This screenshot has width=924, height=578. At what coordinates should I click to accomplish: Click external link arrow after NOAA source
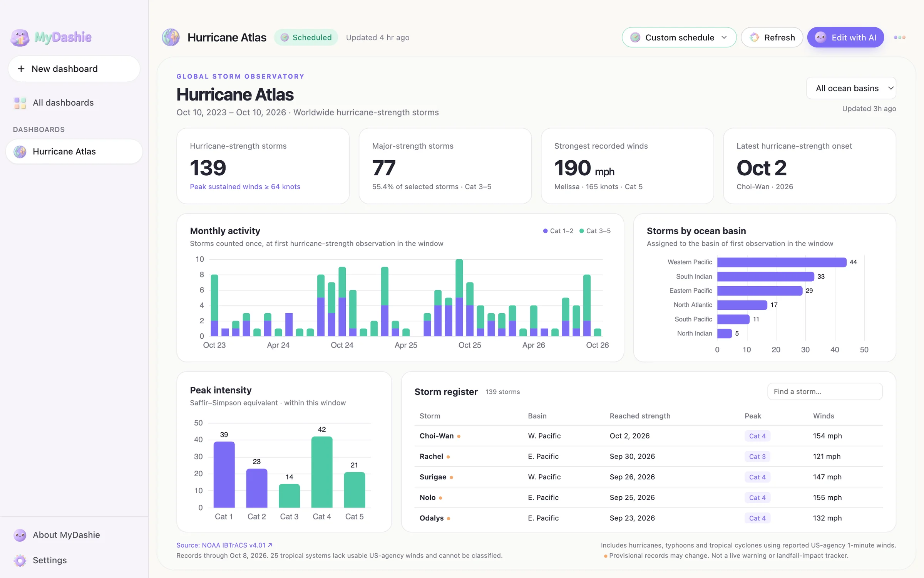270,545
